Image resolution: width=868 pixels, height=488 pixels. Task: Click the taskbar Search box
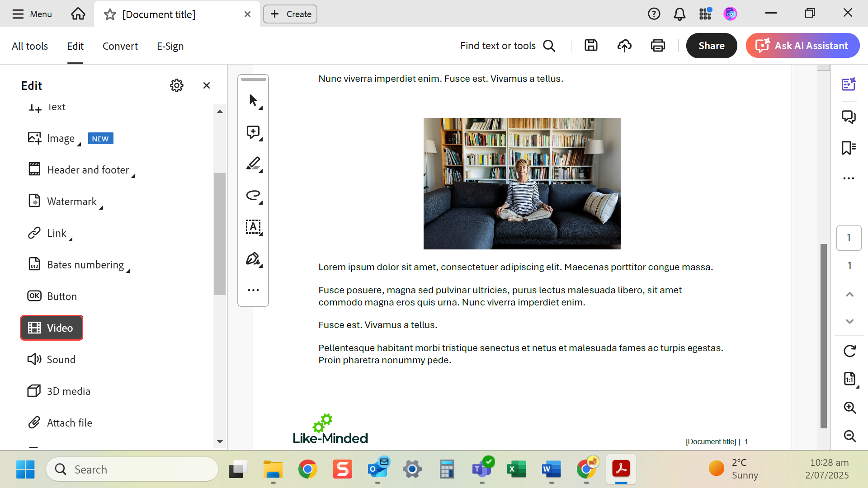(x=132, y=469)
